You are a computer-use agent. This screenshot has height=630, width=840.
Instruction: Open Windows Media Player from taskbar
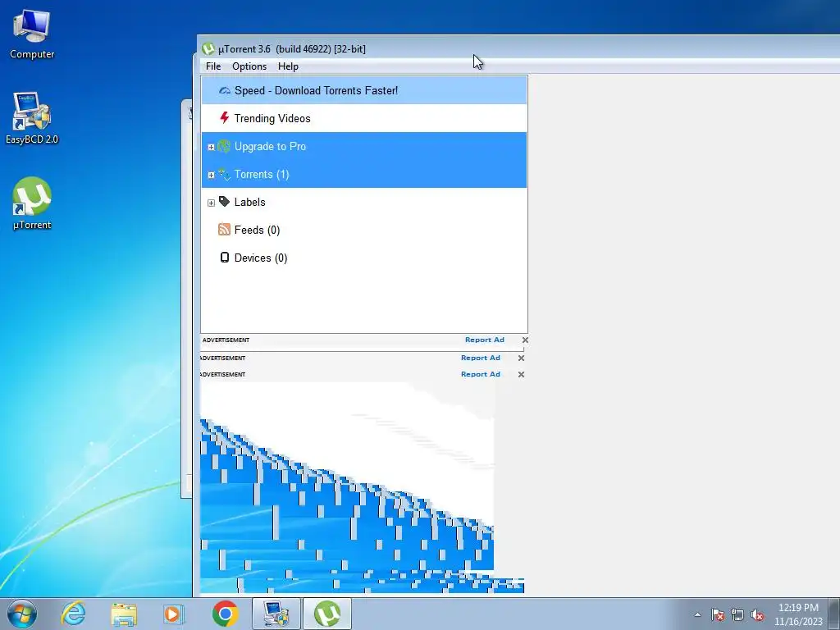pyautogui.click(x=174, y=614)
